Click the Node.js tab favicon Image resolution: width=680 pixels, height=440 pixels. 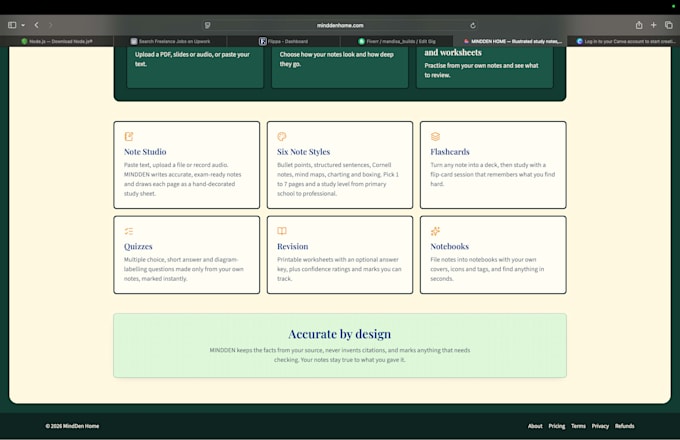coord(24,41)
